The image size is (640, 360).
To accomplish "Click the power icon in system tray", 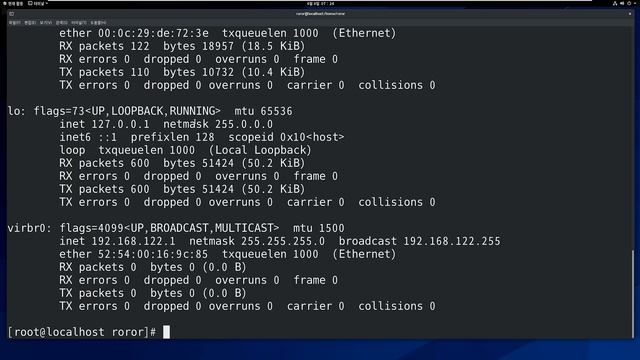I will [x=629, y=3].
